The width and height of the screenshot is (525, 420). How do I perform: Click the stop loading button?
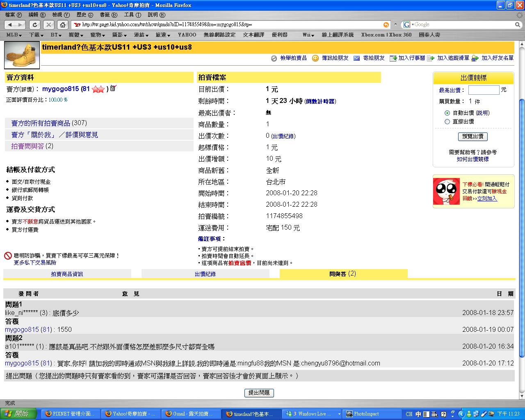point(49,25)
